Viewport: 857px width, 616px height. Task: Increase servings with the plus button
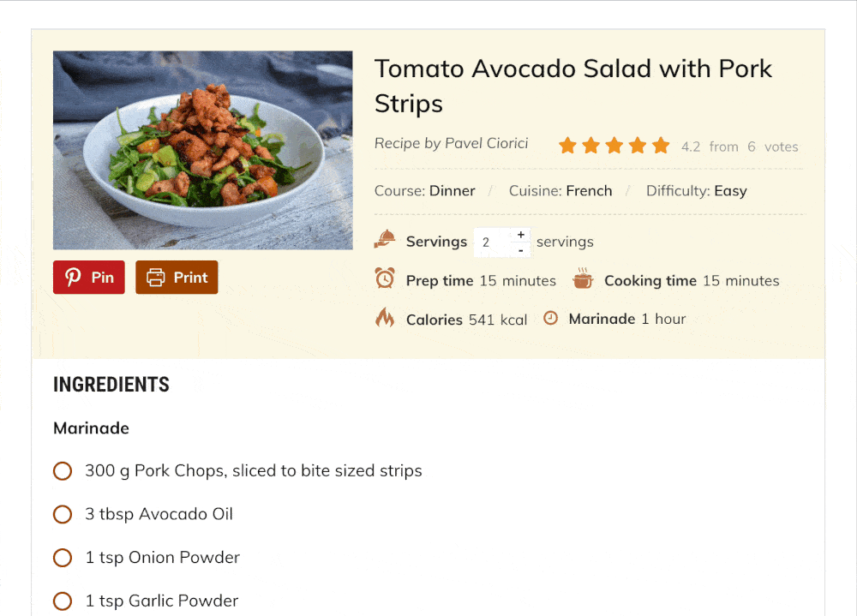[521, 235]
